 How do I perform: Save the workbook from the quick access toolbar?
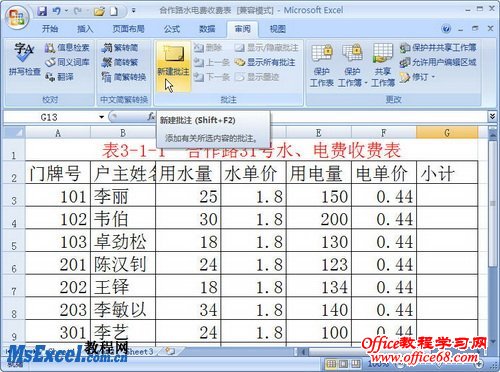click(x=42, y=11)
